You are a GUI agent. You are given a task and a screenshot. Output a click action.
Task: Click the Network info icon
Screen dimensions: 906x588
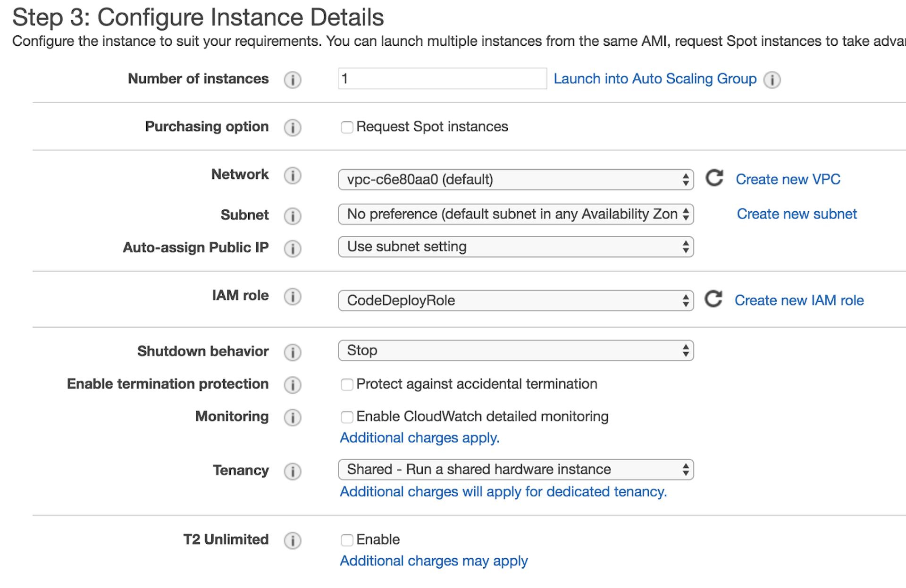pyautogui.click(x=292, y=175)
